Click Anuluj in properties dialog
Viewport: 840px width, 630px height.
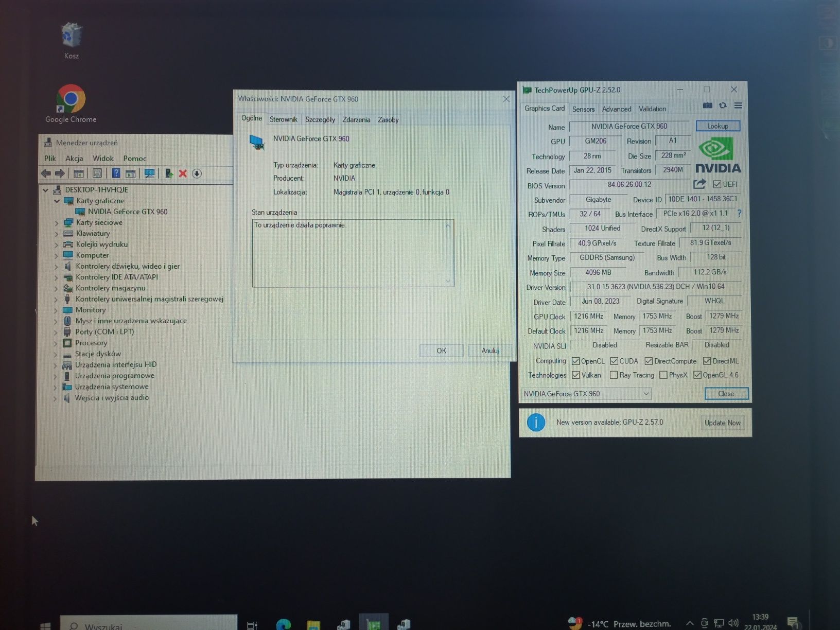pos(490,351)
